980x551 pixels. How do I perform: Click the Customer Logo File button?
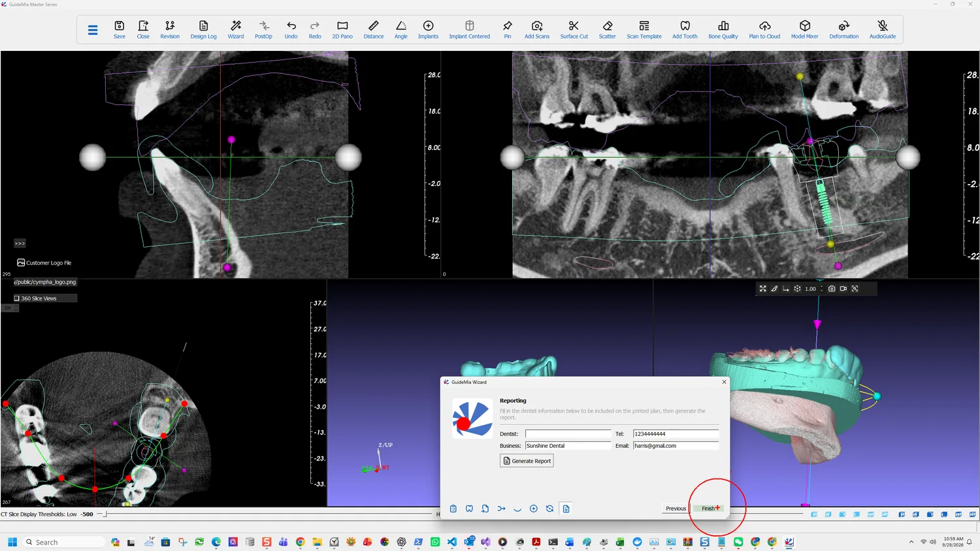point(44,262)
